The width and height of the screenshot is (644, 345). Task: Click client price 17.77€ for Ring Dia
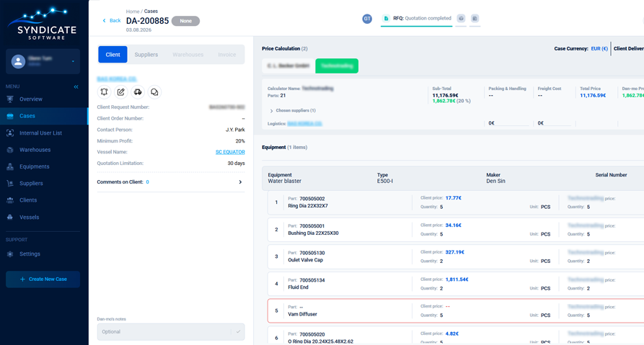pos(454,198)
